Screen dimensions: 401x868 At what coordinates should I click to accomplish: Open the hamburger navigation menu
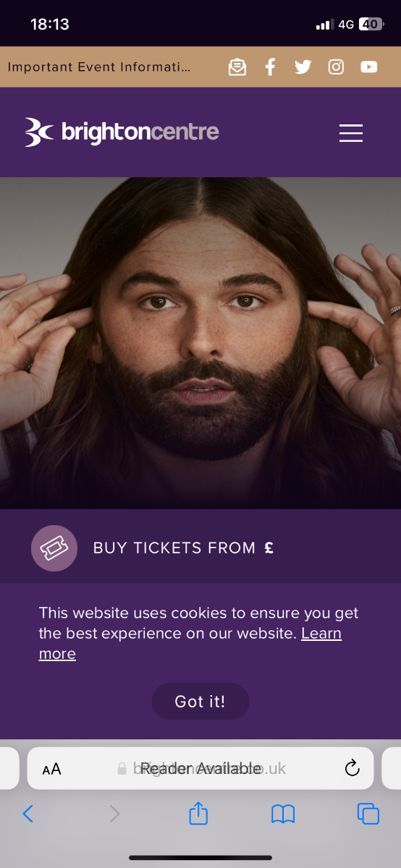pos(351,133)
